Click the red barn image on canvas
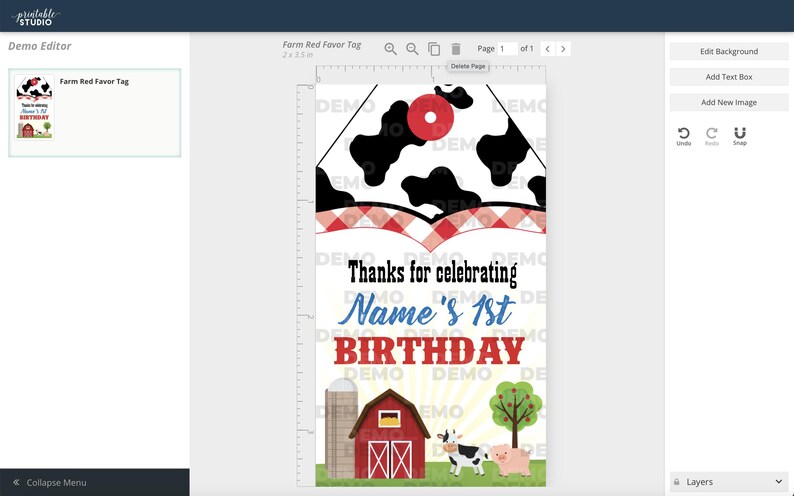 coord(390,434)
